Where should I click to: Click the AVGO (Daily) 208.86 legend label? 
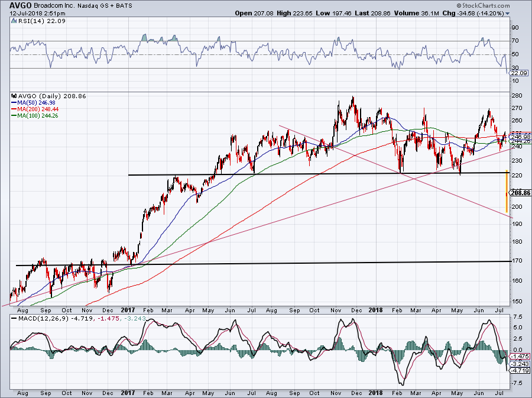pos(52,96)
